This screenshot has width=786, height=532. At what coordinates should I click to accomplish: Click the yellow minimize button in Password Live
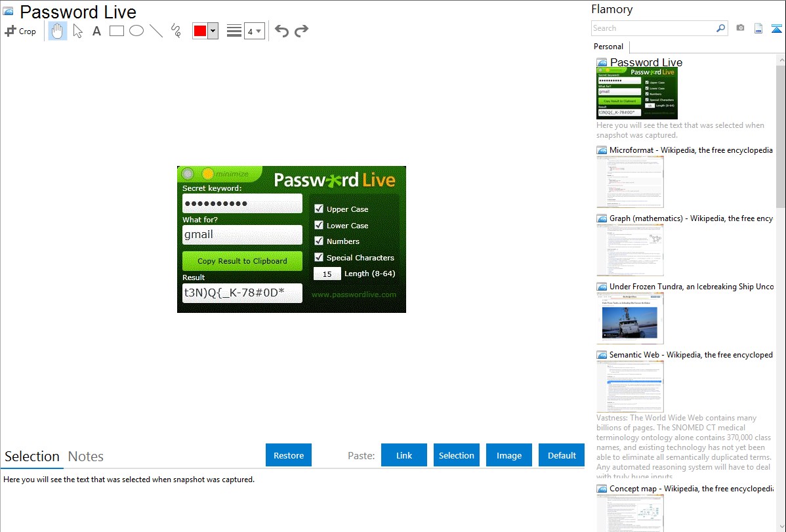pos(207,173)
